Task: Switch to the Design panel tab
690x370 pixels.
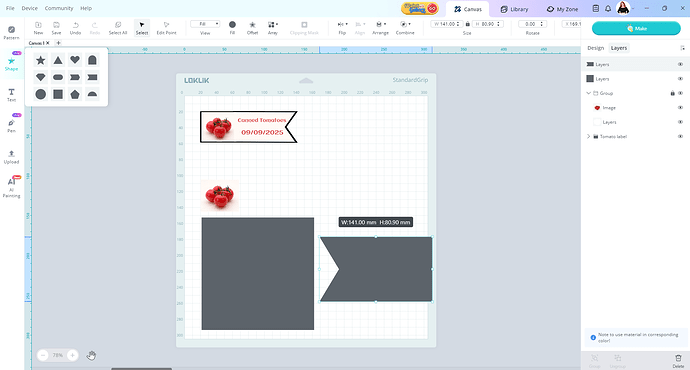Action: (x=595, y=48)
